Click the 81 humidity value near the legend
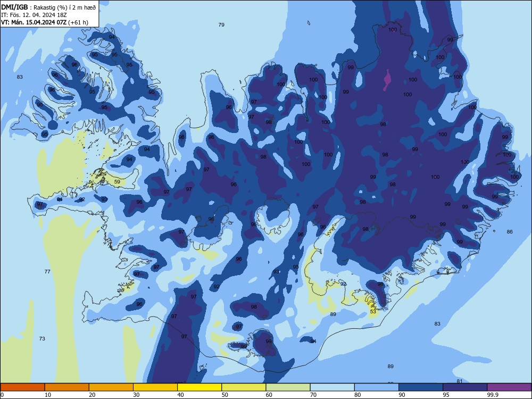The height and width of the screenshot is (399, 532). point(460,381)
